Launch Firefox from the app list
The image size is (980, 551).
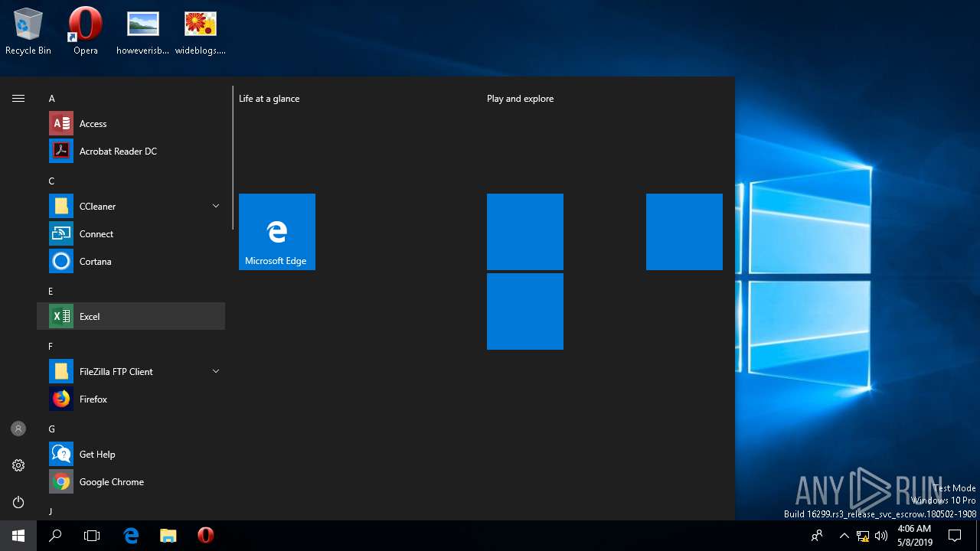(x=131, y=399)
